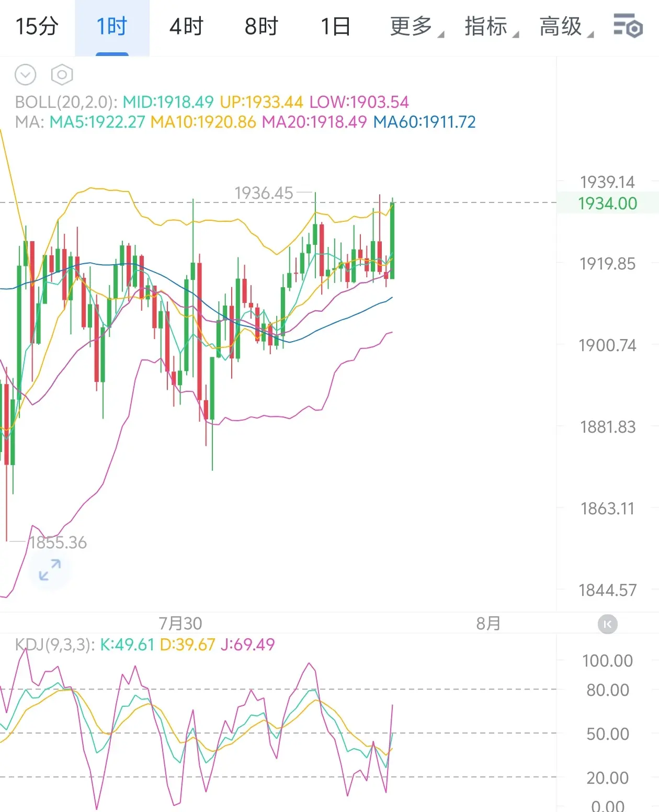Click the 1863.11 axis label
Image resolution: width=659 pixels, height=812 pixels.
[607, 509]
